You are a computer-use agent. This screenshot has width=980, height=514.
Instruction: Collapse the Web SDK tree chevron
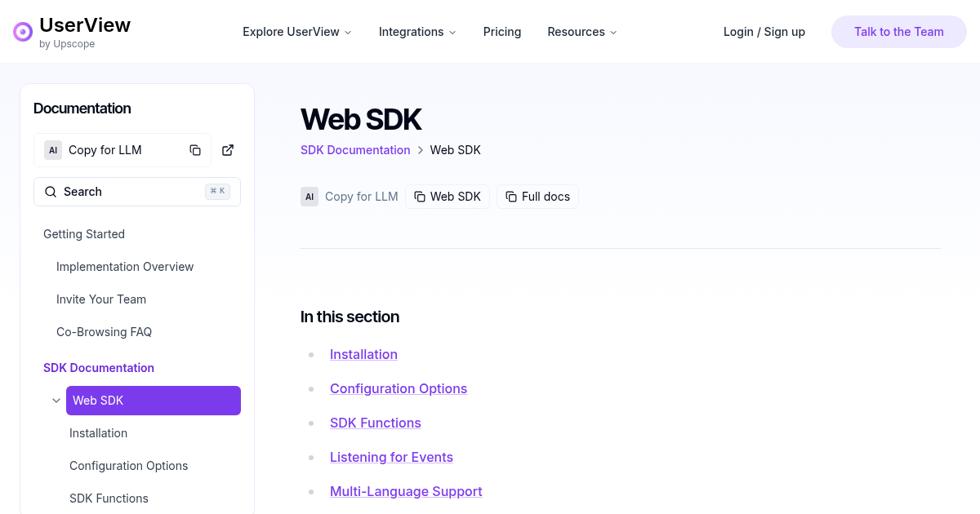56,401
